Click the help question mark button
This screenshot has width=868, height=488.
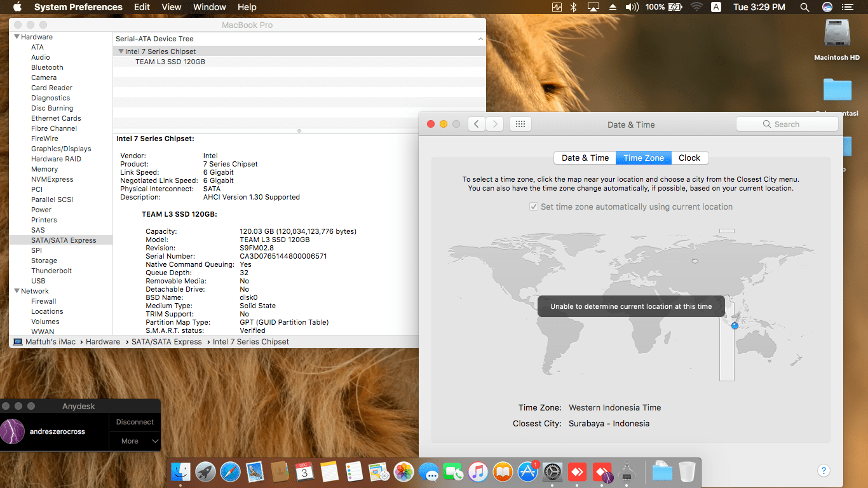point(823,471)
